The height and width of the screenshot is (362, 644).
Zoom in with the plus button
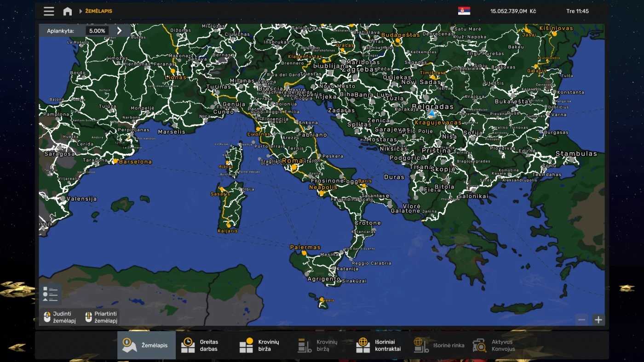click(x=598, y=320)
